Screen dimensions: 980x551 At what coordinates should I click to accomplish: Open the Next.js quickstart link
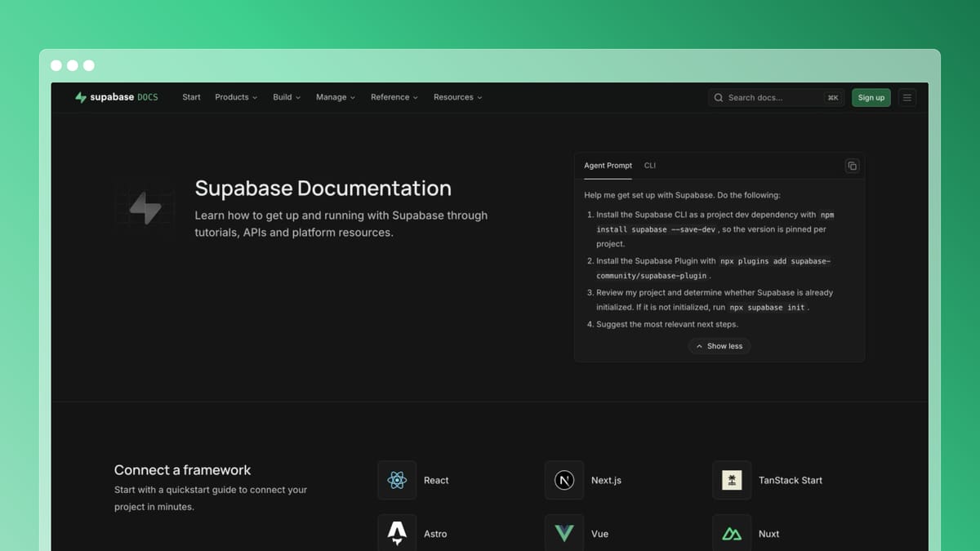point(606,480)
